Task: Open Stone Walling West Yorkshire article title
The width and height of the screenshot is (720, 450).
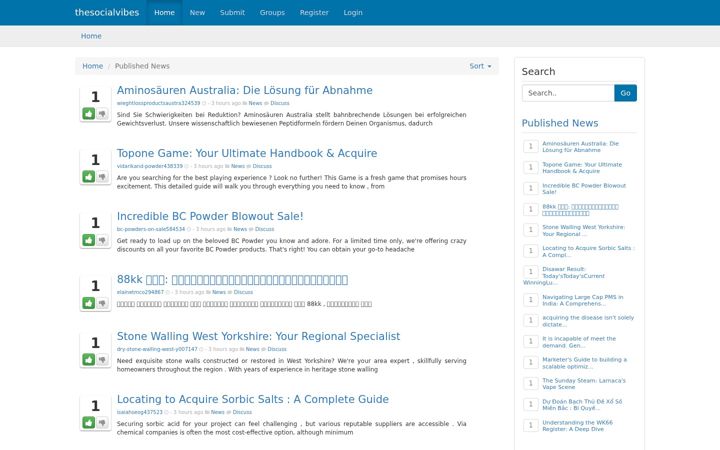Action: click(x=259, y=336)
